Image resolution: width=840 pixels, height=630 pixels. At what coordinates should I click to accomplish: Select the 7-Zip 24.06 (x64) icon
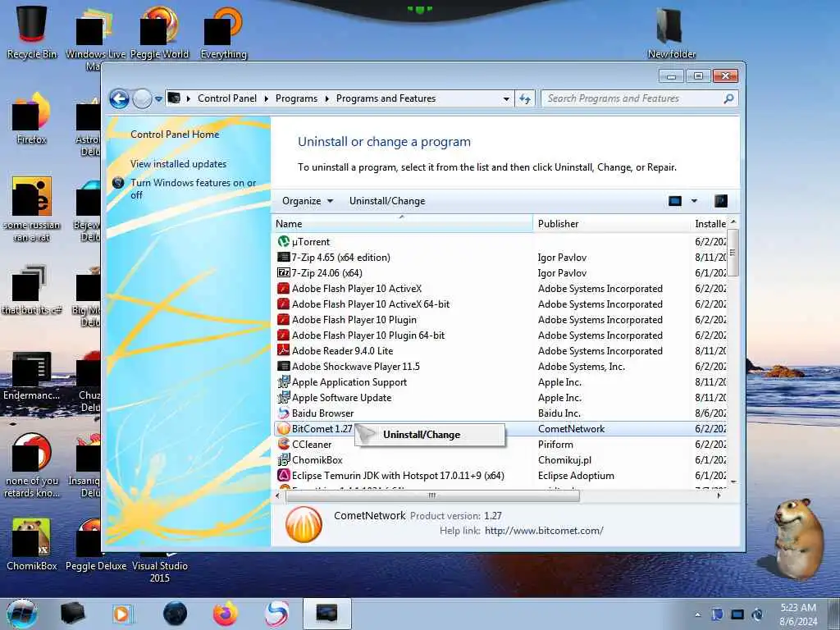(x=283, y=272)
